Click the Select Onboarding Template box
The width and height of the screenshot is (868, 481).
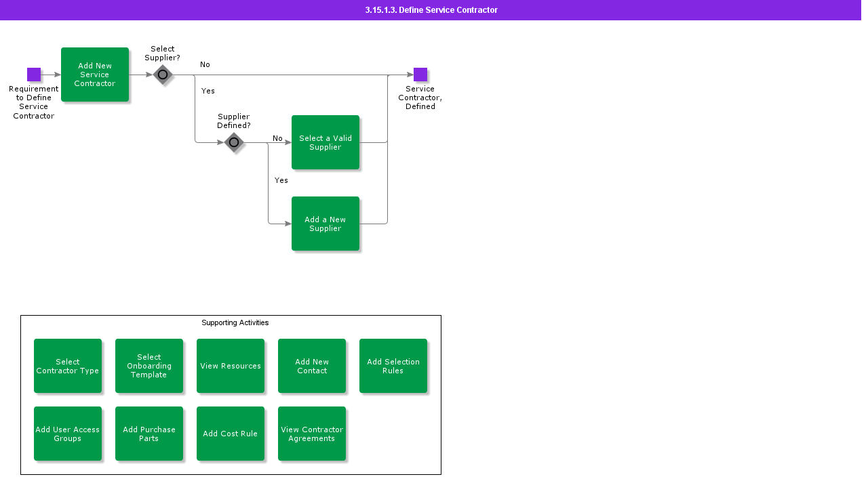[x=149, y=366]
